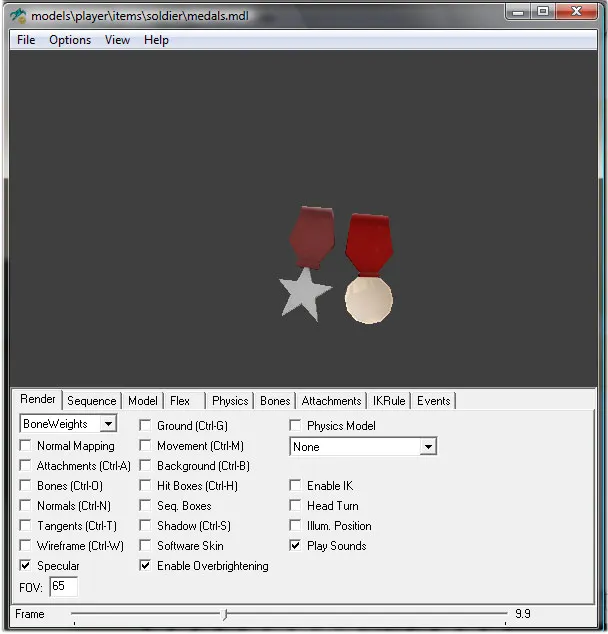This screenshot has width=608, height=634.
Task: Switch to the Render tab
Action: click(x=38, y=399)
